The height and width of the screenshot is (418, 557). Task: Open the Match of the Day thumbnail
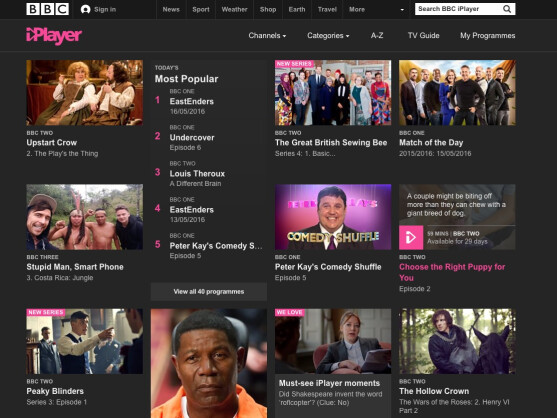click(457, 93)
